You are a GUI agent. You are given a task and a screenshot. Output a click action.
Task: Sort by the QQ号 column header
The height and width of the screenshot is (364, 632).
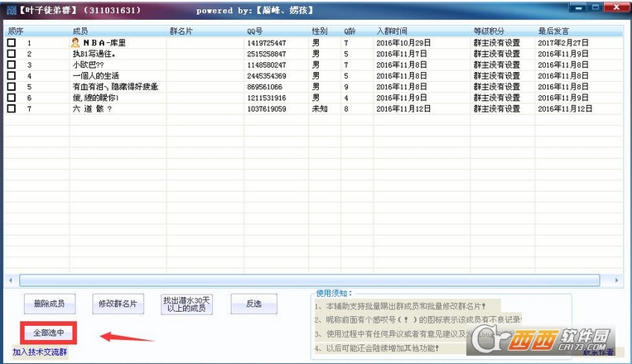coord(254,31)
